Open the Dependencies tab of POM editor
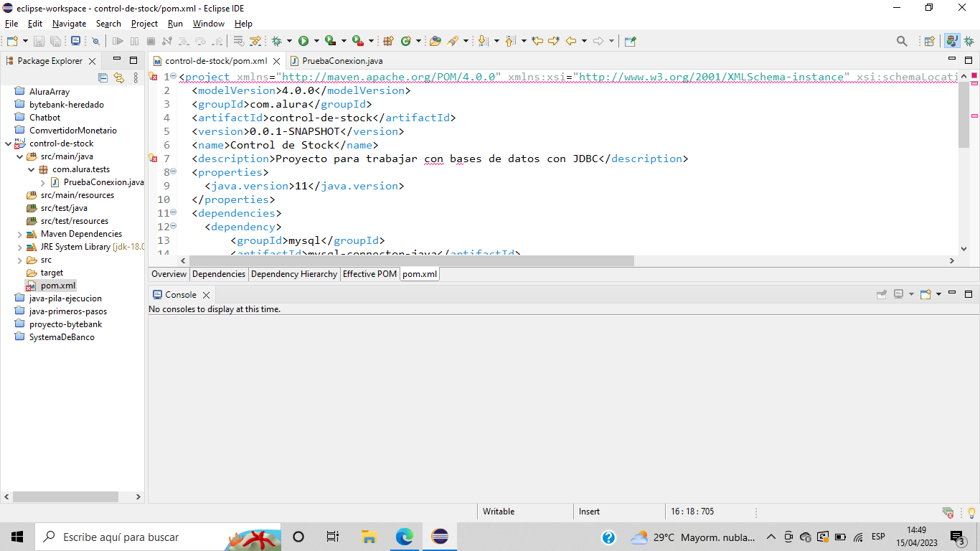 click(219, 274)
